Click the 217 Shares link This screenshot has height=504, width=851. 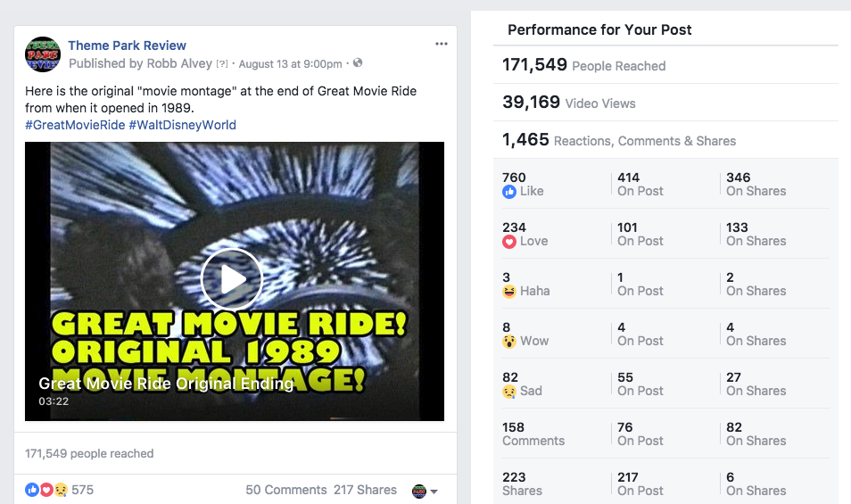tap(365, 490)
